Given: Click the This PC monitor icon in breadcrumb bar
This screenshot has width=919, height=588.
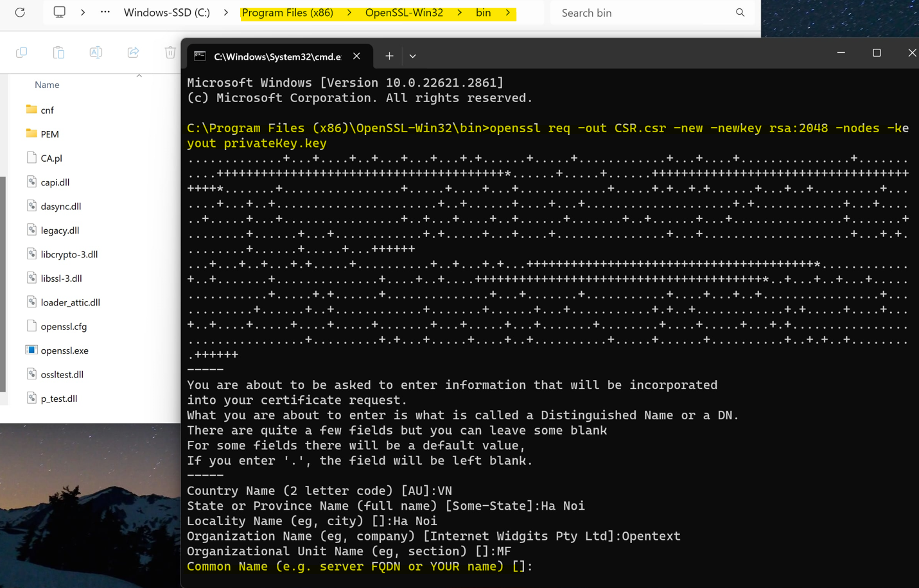Looking at the screenshot, I should click(59, 12).
